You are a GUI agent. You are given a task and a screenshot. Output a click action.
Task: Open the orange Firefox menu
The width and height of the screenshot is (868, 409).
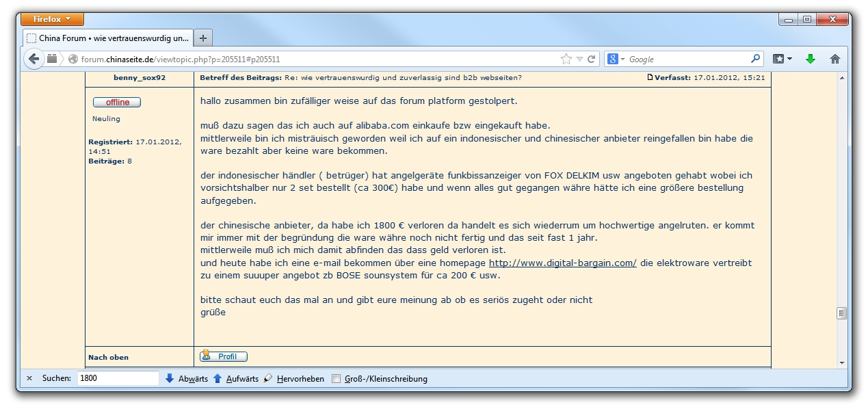(53, 18)
